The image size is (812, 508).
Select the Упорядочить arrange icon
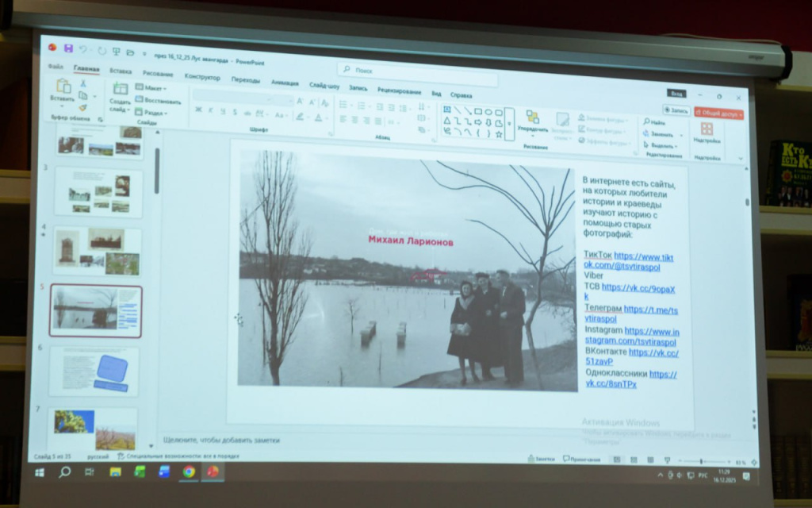tap(532, 120)
